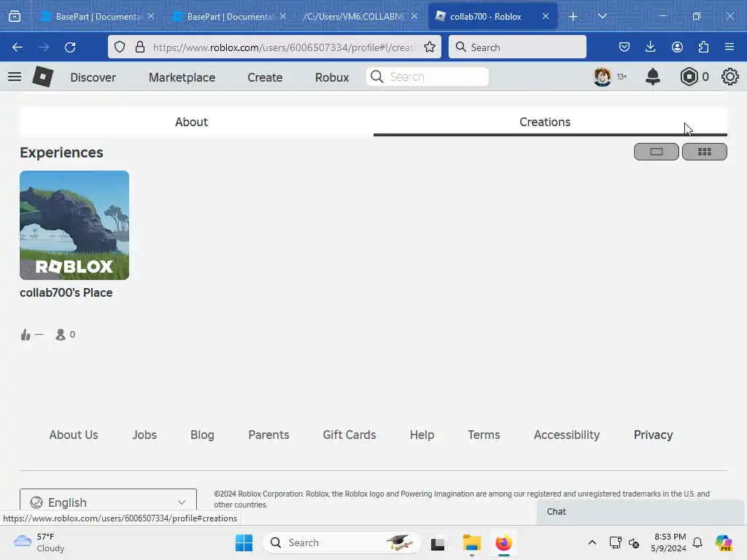Open the Roblox hamburger navigation menu
The image size is (747, 560).
(x=15, y=77)
